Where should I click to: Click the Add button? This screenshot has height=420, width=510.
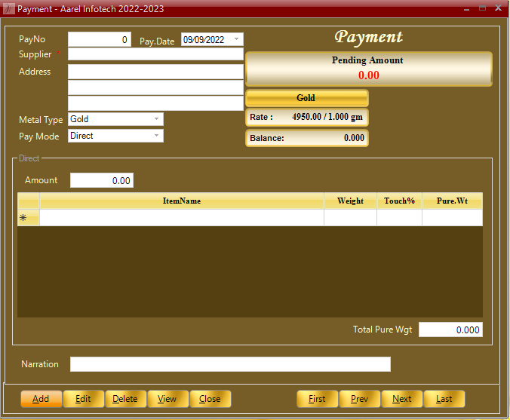41,399
